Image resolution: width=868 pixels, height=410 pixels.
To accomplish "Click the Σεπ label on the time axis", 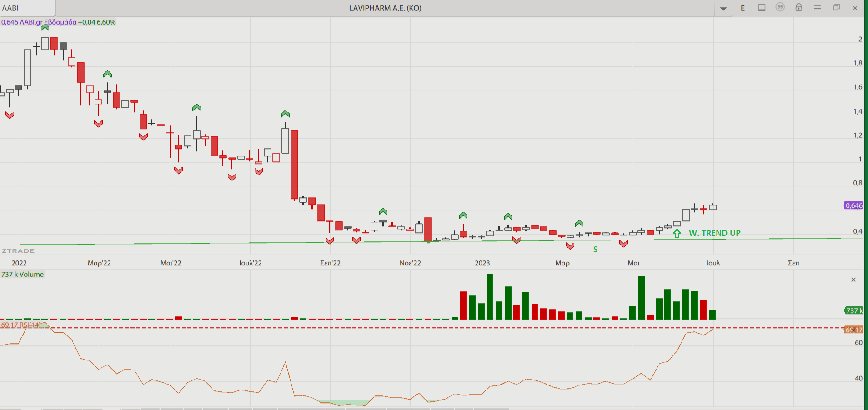I will pos(793,263).
